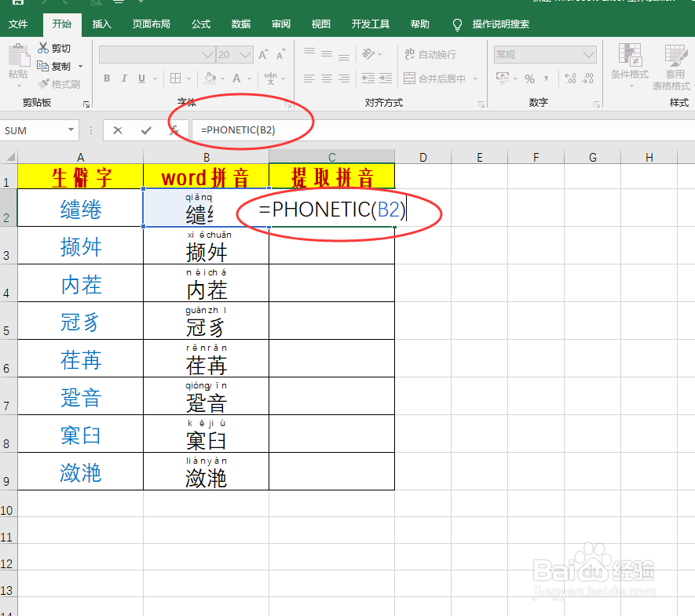The image size is (695, 616).
Task: Click the Name Box showing SUM
Action: [33, 129]
